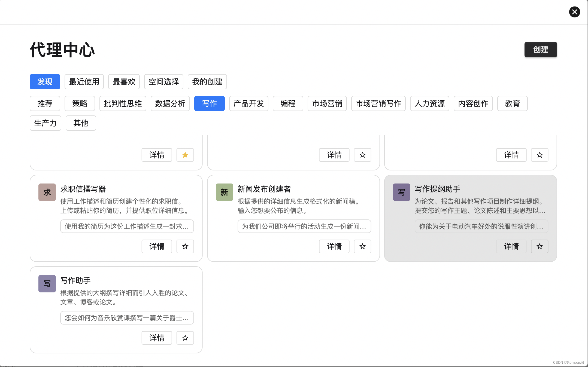View 详情 of 写作助手
This screenshot has height=367, width=588.
click(157, 338)
